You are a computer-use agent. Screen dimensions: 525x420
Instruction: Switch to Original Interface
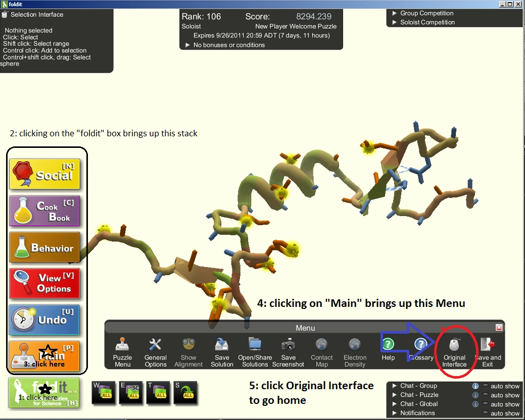454,352
